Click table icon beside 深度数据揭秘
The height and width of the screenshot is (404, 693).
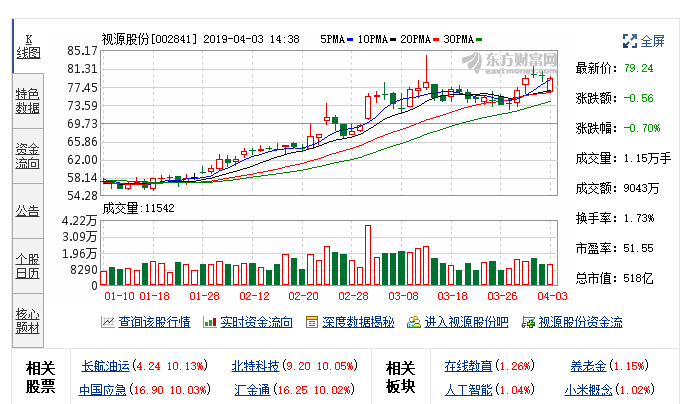click(x=312, y=322)
